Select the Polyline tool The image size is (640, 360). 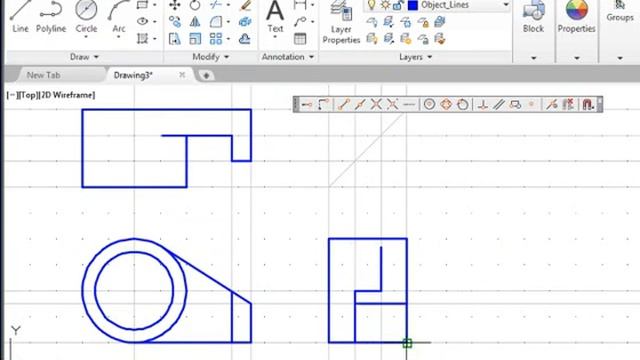pyautogui.click(x=51, y=16)
